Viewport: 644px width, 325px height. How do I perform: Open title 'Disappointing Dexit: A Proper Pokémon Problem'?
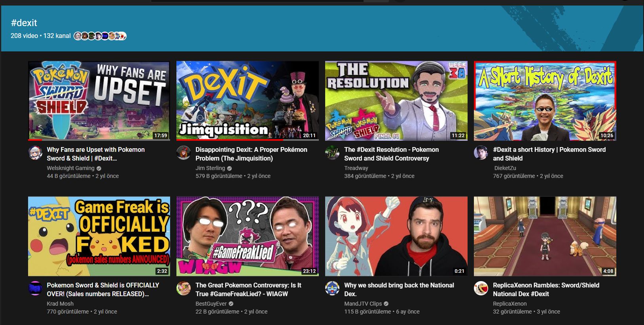click(251, 154)
